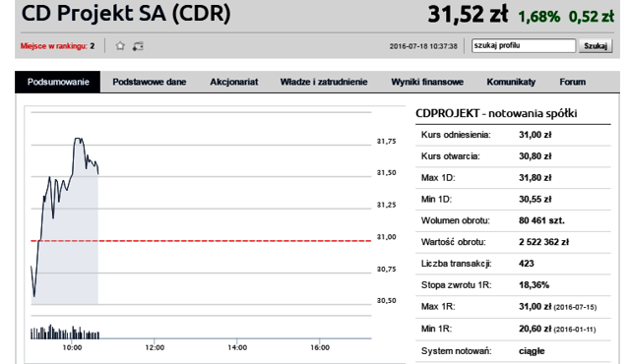
Task: Open the Komunikaty tab
Action: (511, 82)
